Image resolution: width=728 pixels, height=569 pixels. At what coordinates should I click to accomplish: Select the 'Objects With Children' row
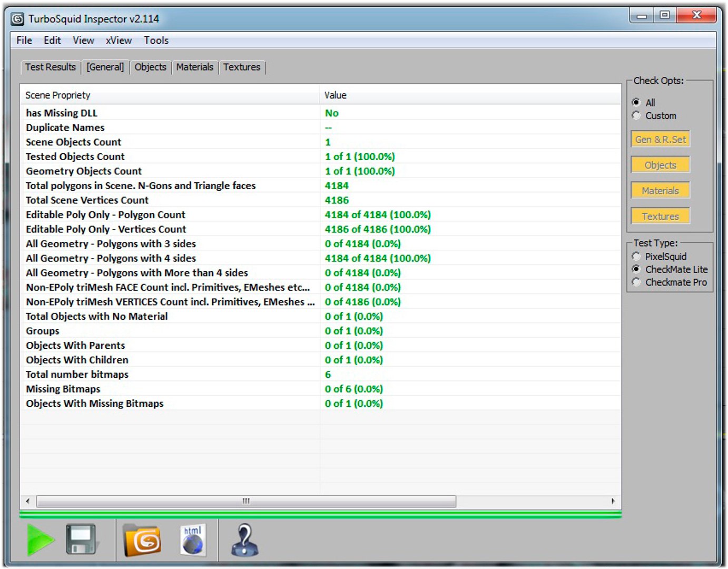(320, 360)
